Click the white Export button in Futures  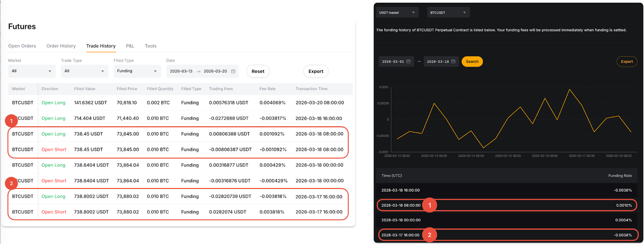tap(316, 71)
